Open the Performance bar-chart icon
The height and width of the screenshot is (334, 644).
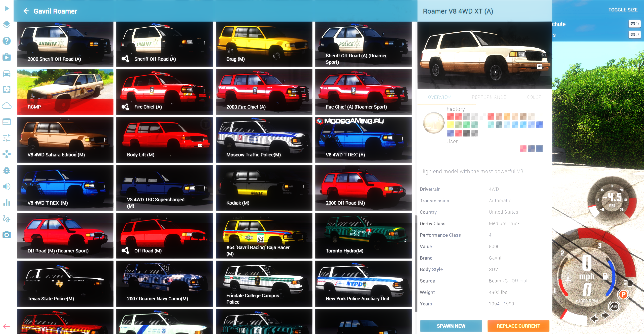(x=7, y=203)
